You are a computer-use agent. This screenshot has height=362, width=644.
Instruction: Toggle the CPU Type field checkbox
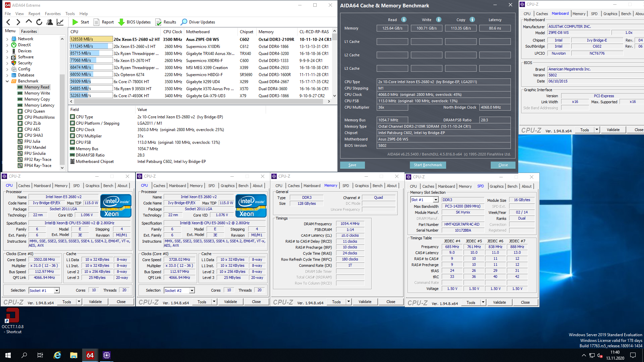(72, 117)
